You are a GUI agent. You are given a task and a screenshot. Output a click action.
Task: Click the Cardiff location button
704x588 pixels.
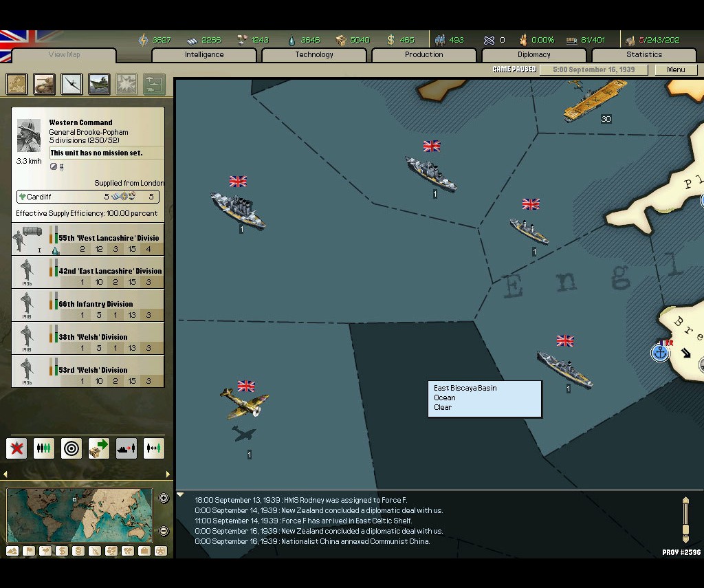pos(88,197)
